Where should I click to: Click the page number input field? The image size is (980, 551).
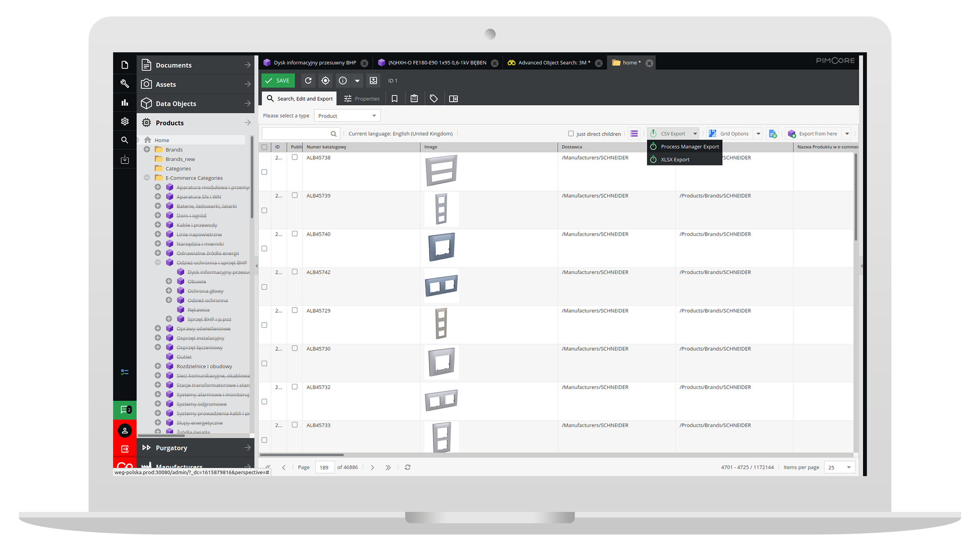[x=324, y=468]
